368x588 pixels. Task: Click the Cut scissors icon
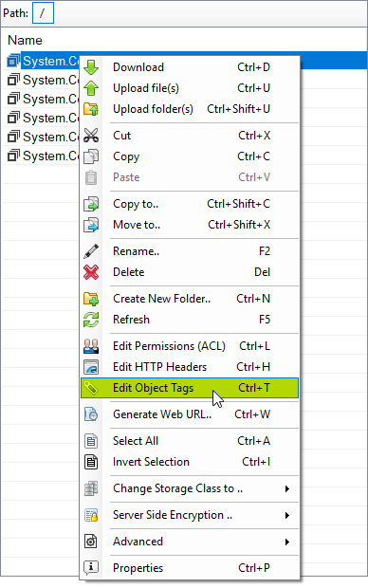click(91, 136)
